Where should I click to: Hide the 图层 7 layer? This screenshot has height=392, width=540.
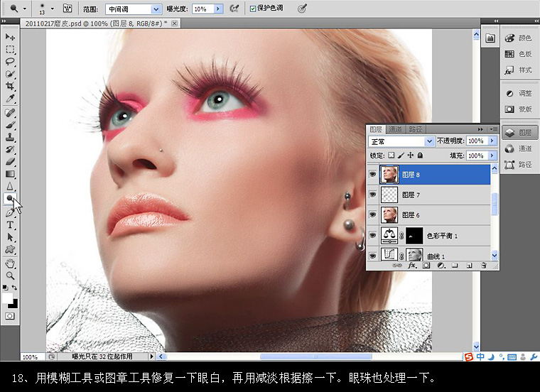coord(372,195)
